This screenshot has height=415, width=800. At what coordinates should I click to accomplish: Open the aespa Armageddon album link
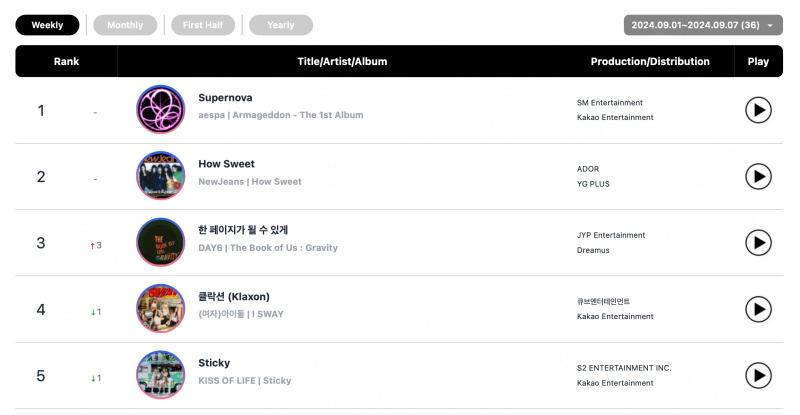tap(298, 115)
